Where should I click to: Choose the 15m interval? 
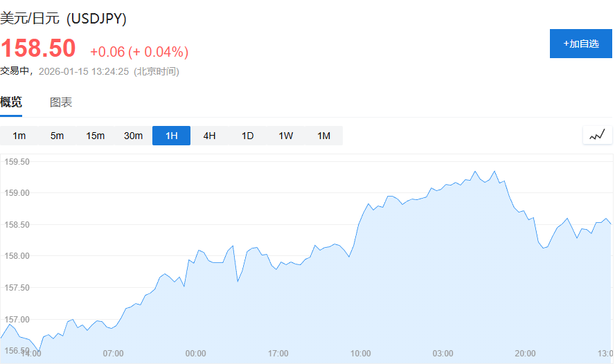pos(95,136)
